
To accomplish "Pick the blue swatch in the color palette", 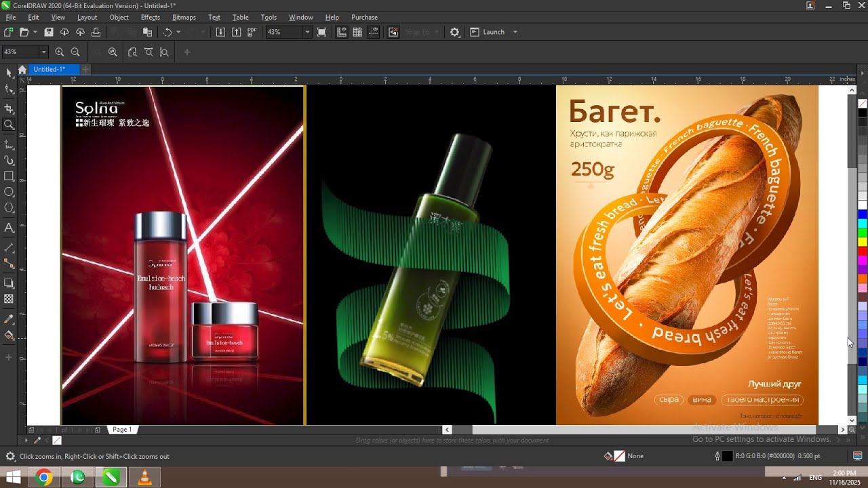I will pos(863,214).
